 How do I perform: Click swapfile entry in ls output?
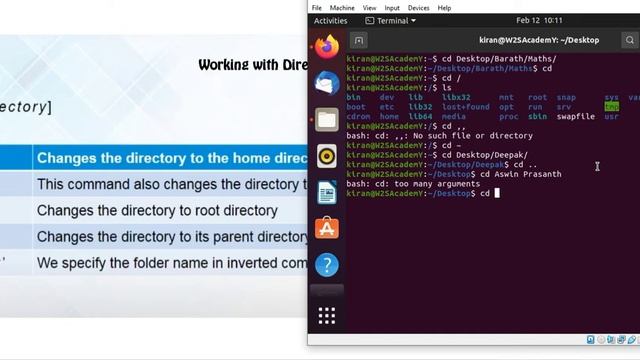(576, 117)
